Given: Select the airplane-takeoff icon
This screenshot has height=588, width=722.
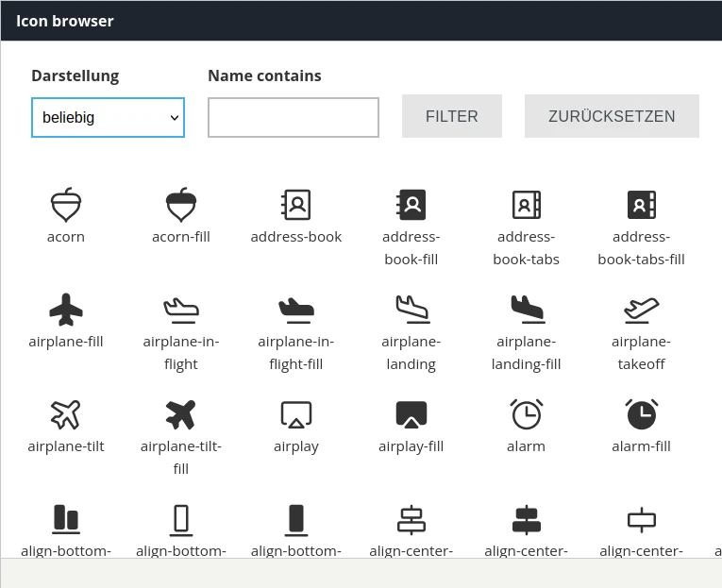Looking at the screenshot, I should (x=642, y=310).
